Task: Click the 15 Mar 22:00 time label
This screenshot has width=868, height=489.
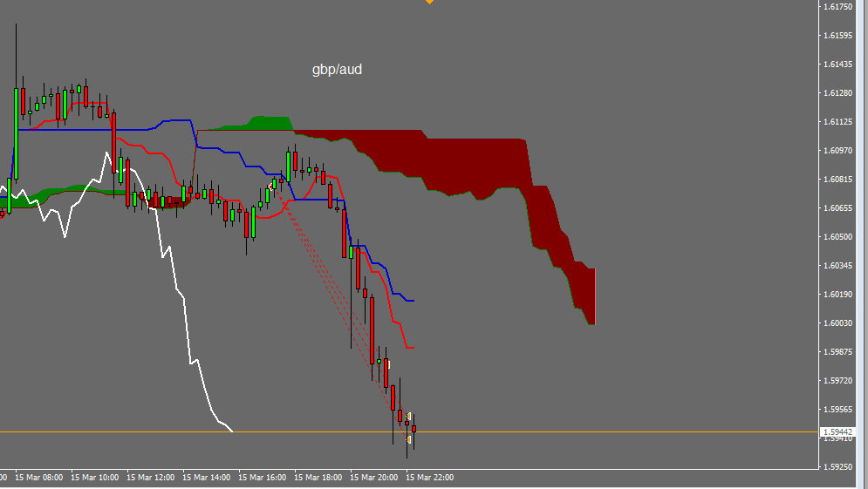Action: point(429,478)
